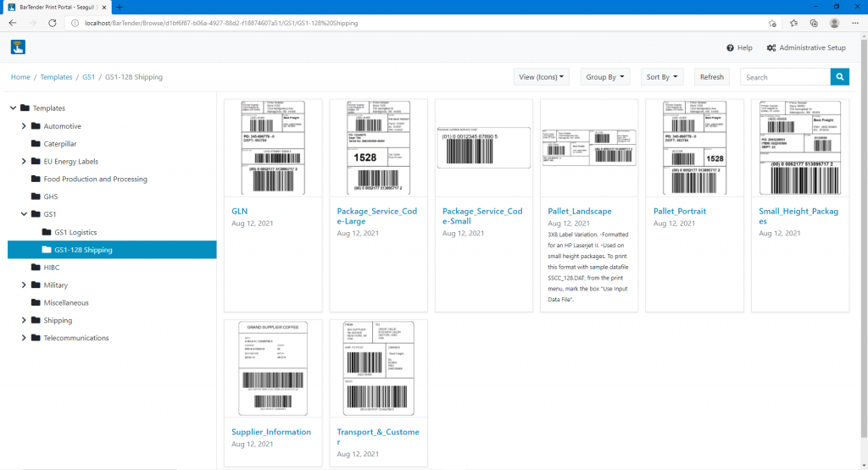868x470 pixels.
Task: Open the Group By dropdown
Action: (604, 77)
